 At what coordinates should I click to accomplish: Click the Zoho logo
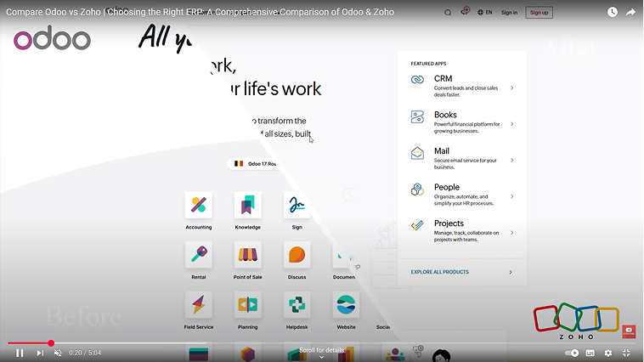[576, 321]
